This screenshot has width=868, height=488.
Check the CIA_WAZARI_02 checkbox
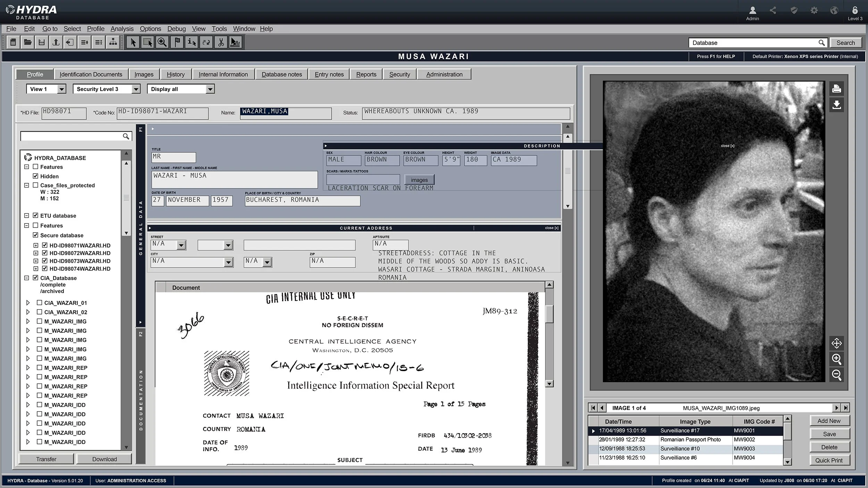coord(40,312)
